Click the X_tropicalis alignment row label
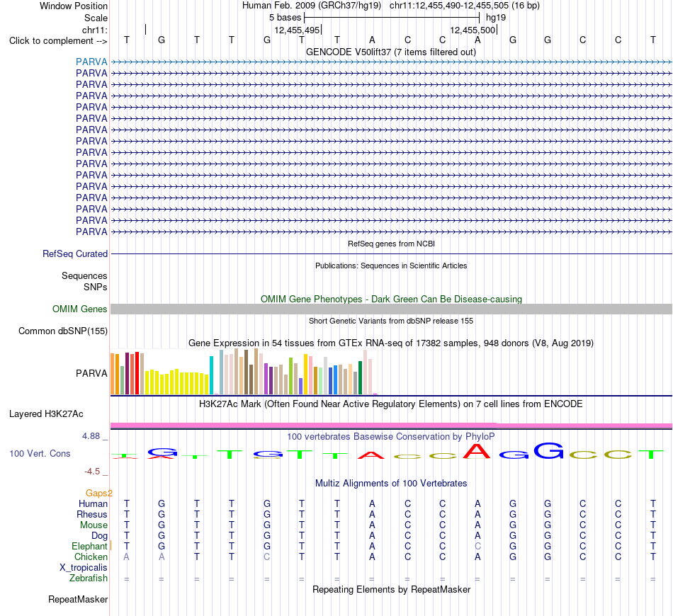The height and width of the screenshot is (616, 673). tap(84, 568)
